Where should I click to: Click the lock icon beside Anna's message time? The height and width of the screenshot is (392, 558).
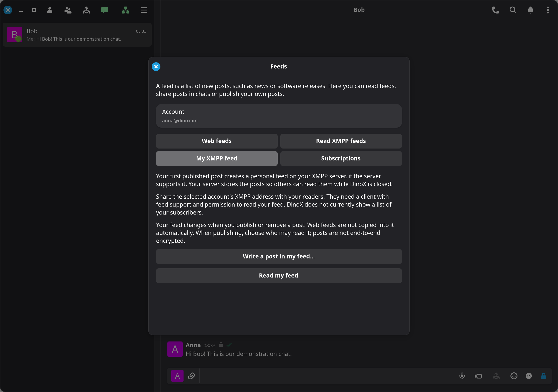[221, 345]
